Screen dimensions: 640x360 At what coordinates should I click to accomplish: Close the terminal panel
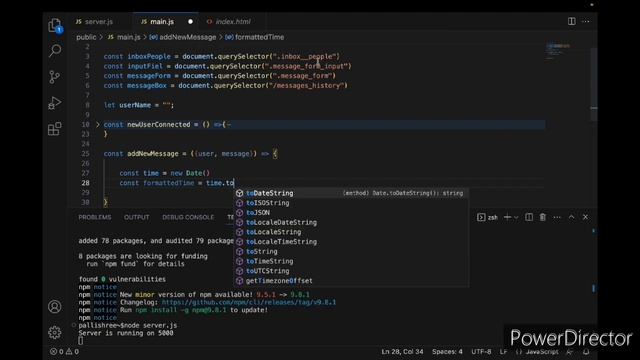[586, 217]
